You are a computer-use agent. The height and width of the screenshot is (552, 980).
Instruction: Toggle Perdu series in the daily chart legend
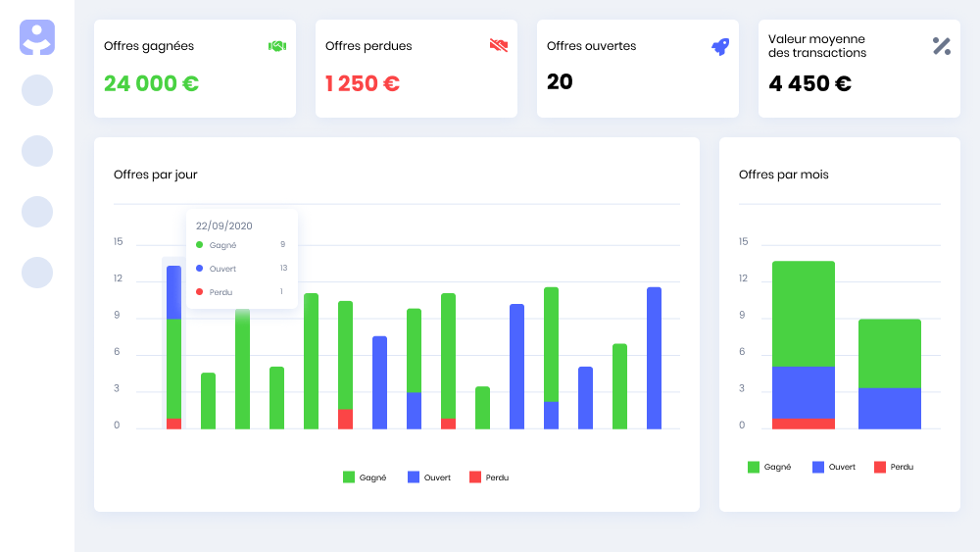click(489, 477)
